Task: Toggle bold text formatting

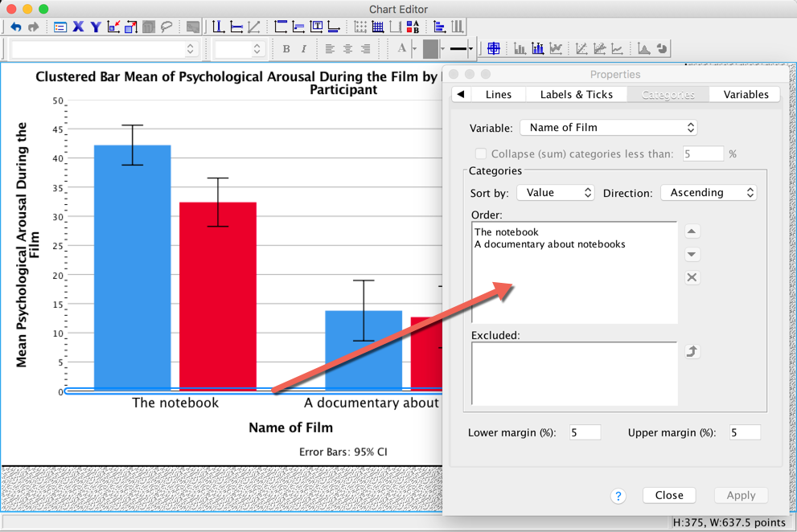Action: click(x=286, y=49)
